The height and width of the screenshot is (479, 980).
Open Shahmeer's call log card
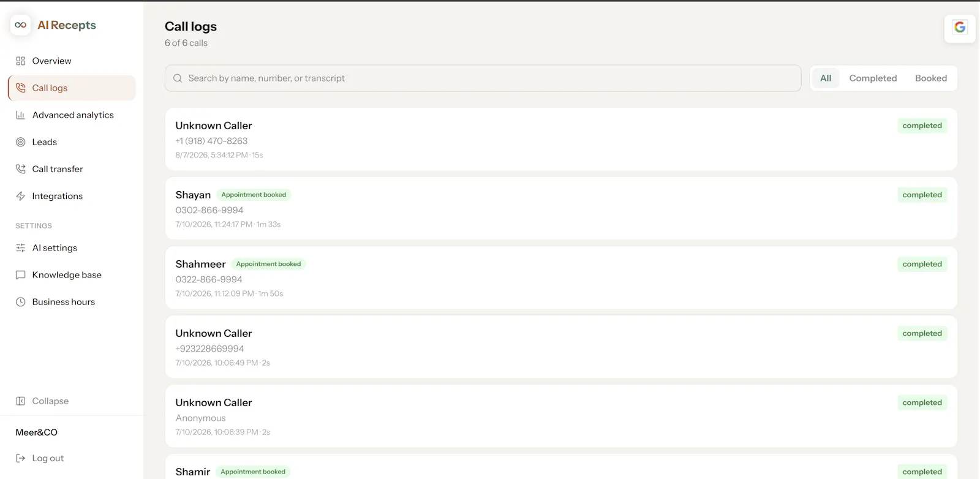click(560, 278)
